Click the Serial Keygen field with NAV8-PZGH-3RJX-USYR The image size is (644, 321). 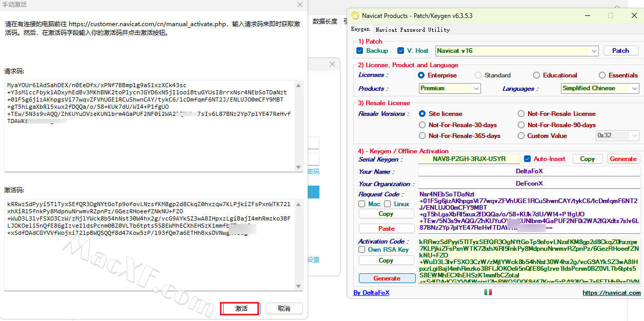(x=469, y=159)
